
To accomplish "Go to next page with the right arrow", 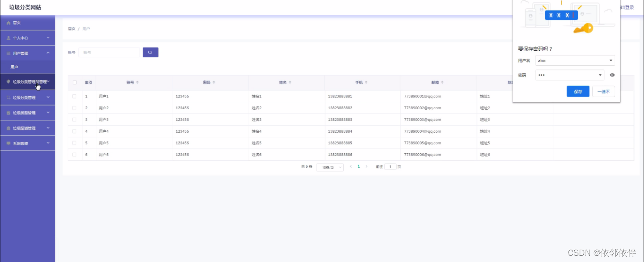I will coord(366,166).
